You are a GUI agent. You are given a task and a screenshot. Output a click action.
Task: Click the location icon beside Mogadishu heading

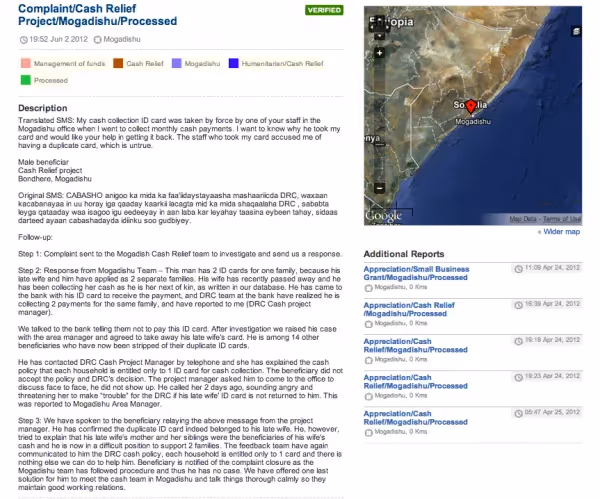pos(98,39)
